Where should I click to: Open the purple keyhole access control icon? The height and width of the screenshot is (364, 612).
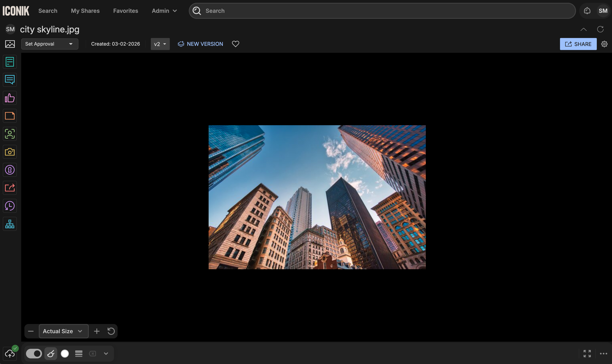[x=10, y=170]
